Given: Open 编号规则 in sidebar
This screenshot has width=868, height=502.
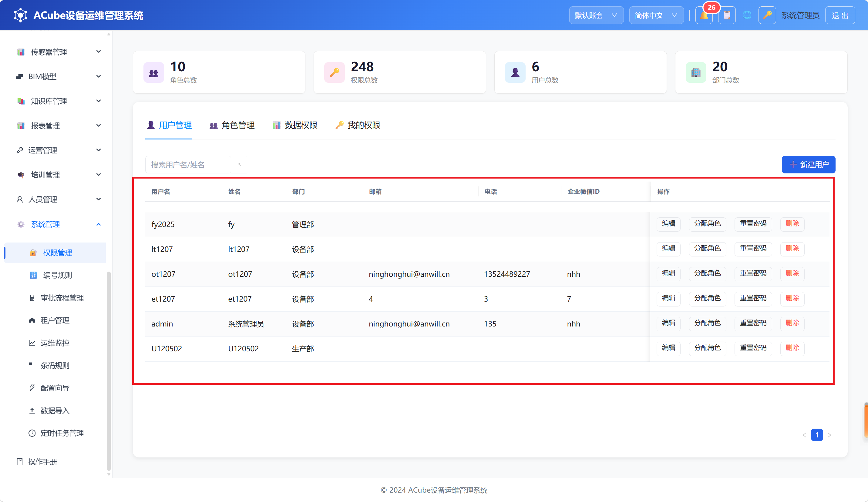Looking at the screenshot, I should click(55, 275).
